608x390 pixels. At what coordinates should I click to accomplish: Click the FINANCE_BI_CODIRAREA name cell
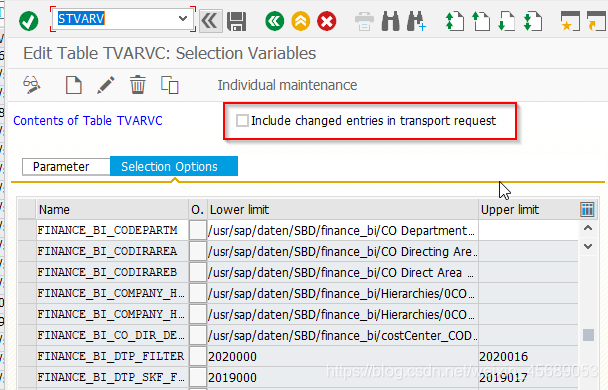pyautogui.click(x=112, y=252)
